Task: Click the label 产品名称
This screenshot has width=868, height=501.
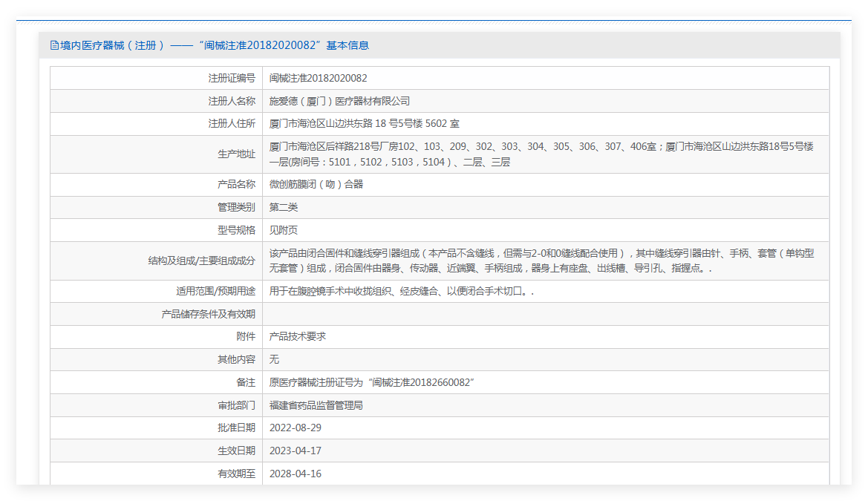Action: [x=236, y=184]
